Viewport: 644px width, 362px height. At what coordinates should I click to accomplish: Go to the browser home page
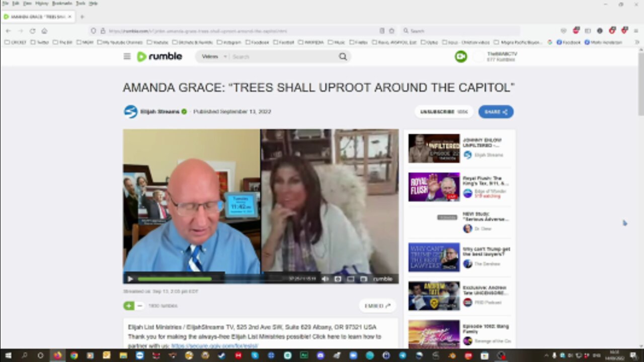44,31
